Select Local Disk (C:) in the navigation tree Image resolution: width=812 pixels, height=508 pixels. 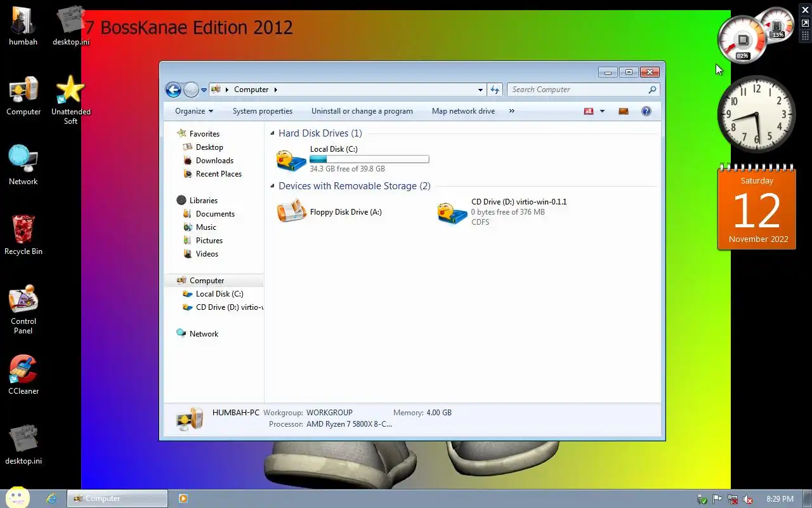coord(219,294)
